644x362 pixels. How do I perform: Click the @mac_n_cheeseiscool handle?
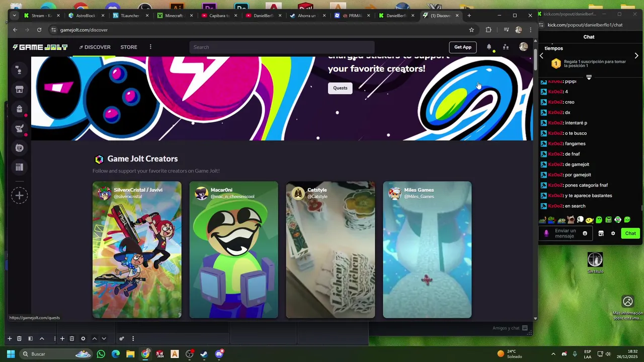(232, 197)
